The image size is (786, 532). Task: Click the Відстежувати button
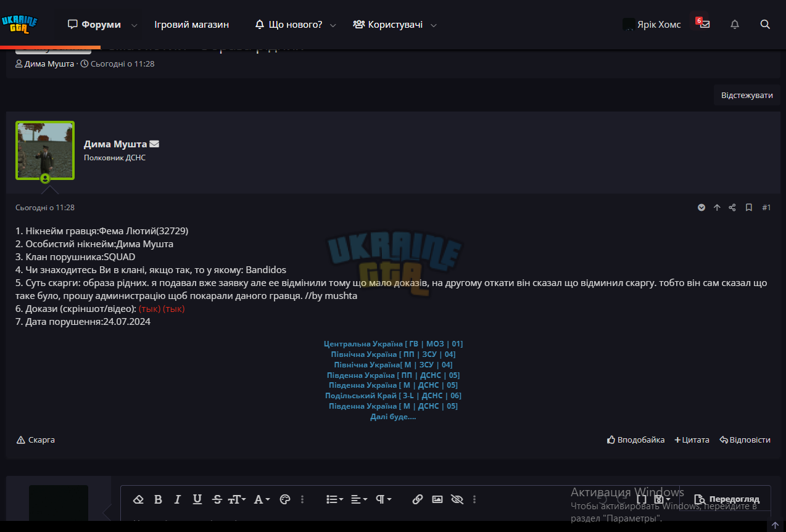click(x=747, y=96)
